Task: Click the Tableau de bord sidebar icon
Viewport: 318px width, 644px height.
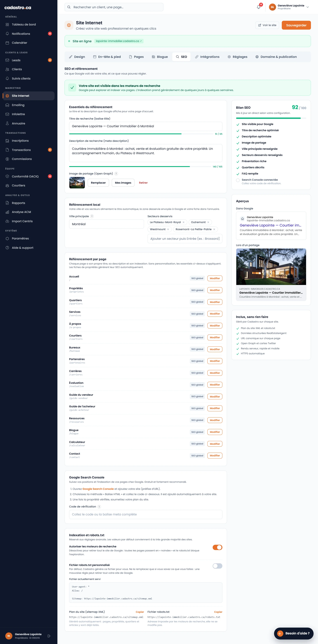Action: pyautogui.click(x=7, y=24)
